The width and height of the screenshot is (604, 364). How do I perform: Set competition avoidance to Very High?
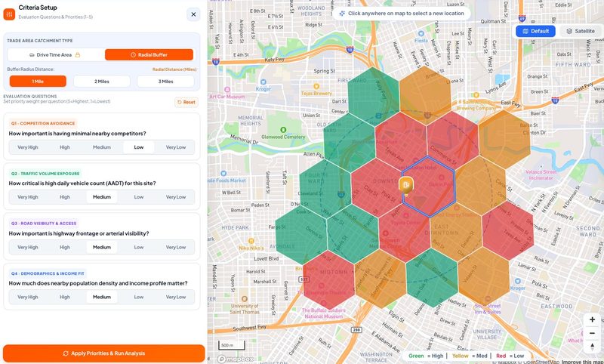click(28, 147)
